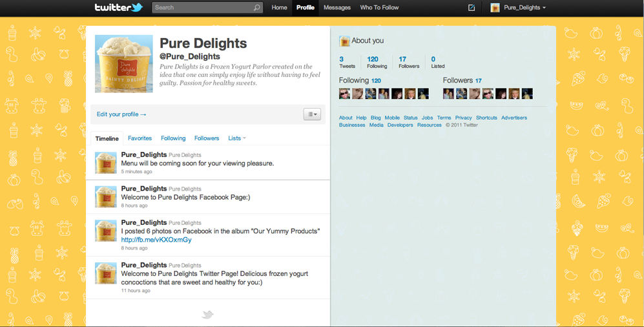Expand the Lists dropdown tab
The width and height of the screenshot is (644, 327).
pos(237,138)
